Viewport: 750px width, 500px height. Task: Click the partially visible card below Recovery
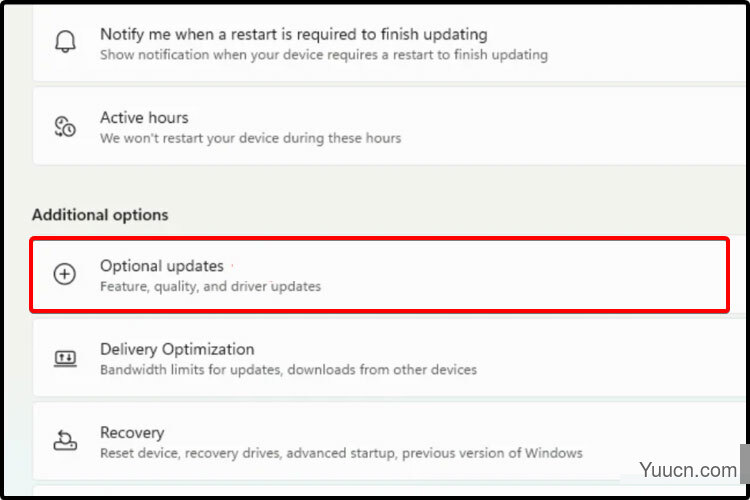point(388,490)
